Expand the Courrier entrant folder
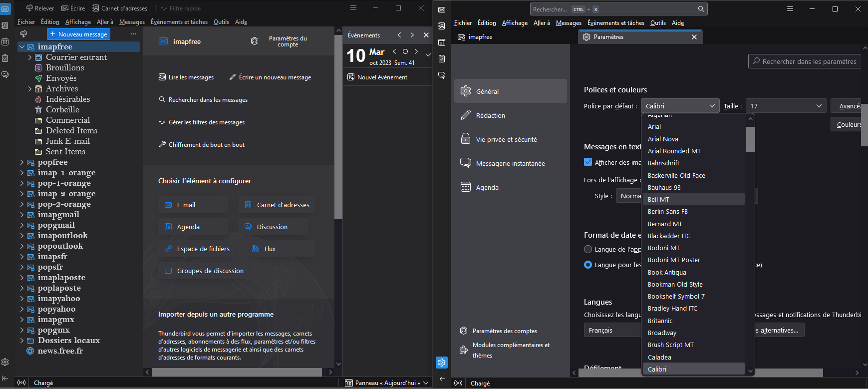868x389 pixels. pyautogui.click(x=30, y=57)
